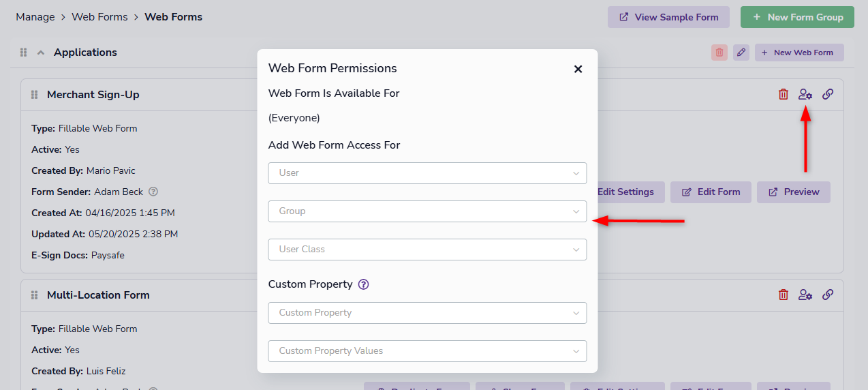This screenshot has width=868, height=390.
Task: Open the Group dropdown
Action: [427, 211]
